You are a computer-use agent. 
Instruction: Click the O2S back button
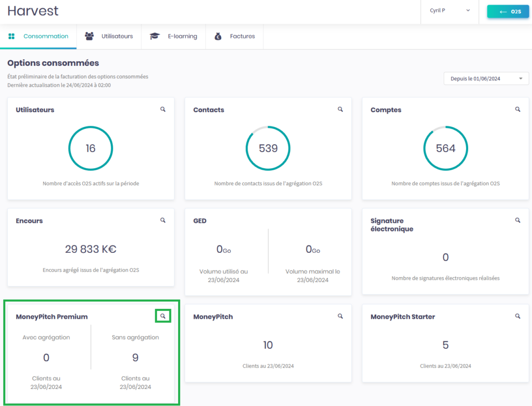pos(508,11)
